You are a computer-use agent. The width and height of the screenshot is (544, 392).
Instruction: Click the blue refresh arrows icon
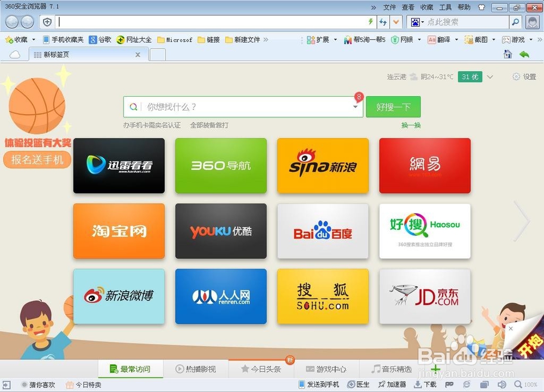click(x=383, y=22)
